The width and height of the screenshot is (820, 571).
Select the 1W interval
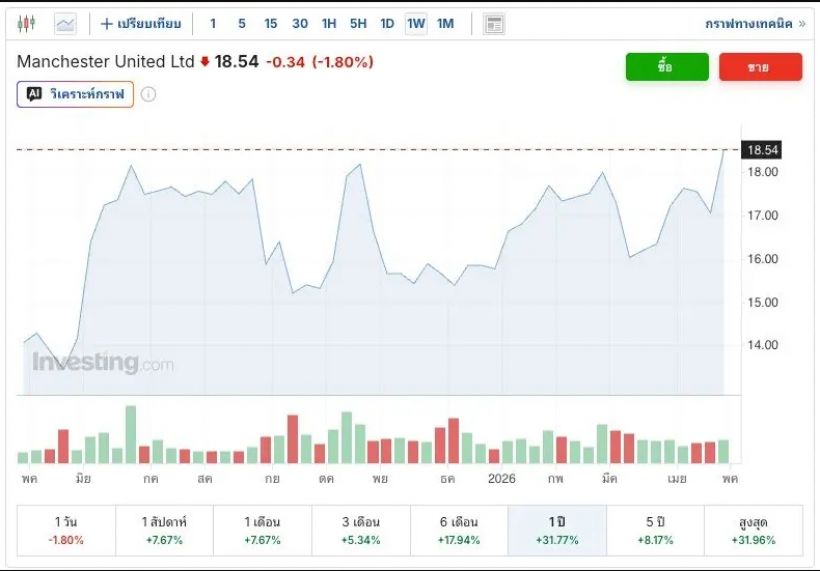[x=416, y=24]
